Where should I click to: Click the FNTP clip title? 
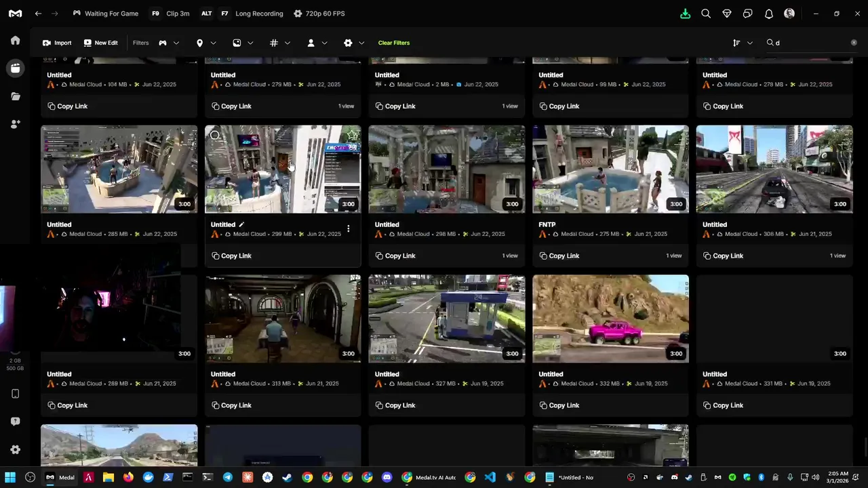pos(547,224)
